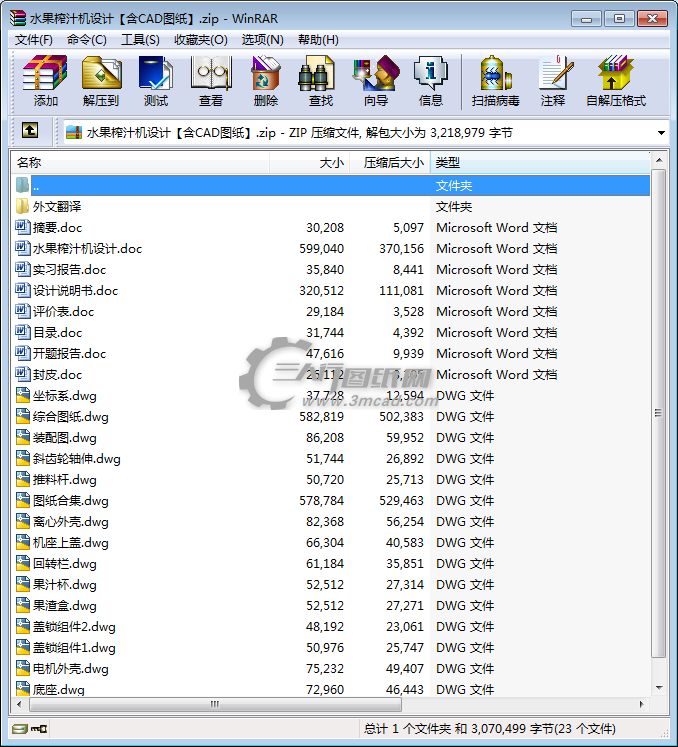Open the 向导 (Wizard) toolbar icon
Screen dimensions: 678x747
(x=376, y=73)
